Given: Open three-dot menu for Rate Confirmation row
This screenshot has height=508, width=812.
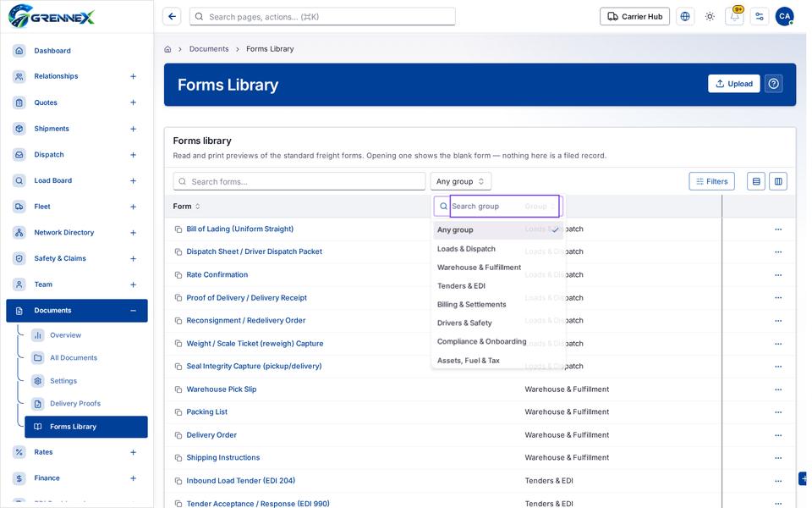Looking at the screenshot, I should click(x=778, y=274).
